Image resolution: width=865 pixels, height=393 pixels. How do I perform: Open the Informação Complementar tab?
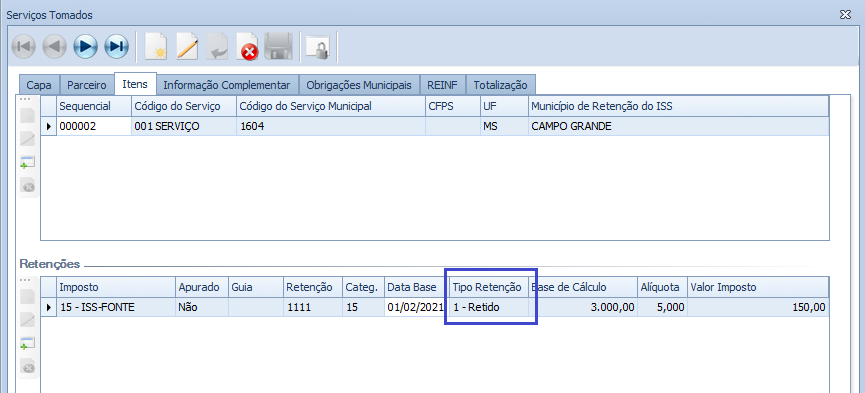[x=227, y=85]
